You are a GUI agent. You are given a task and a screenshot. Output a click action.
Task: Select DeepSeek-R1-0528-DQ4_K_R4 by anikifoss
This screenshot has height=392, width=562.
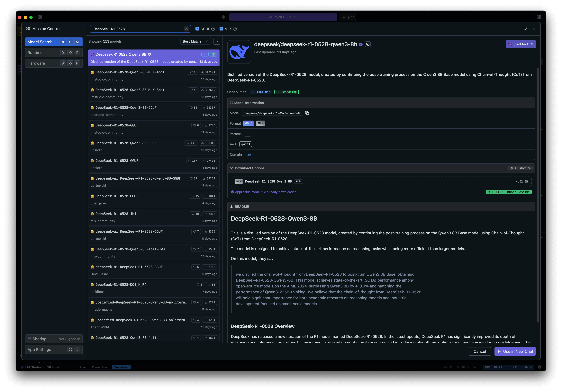coord(154,288)
